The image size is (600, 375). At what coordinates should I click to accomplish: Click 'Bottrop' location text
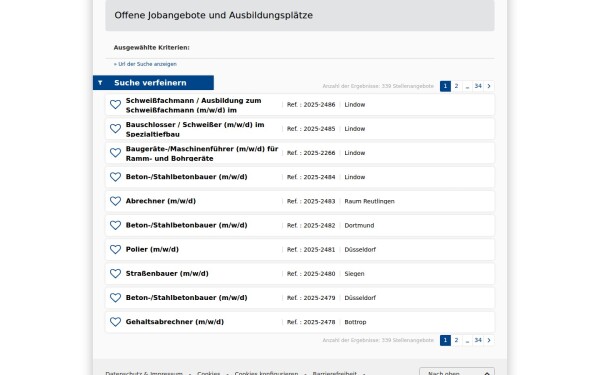pos(355,322)
